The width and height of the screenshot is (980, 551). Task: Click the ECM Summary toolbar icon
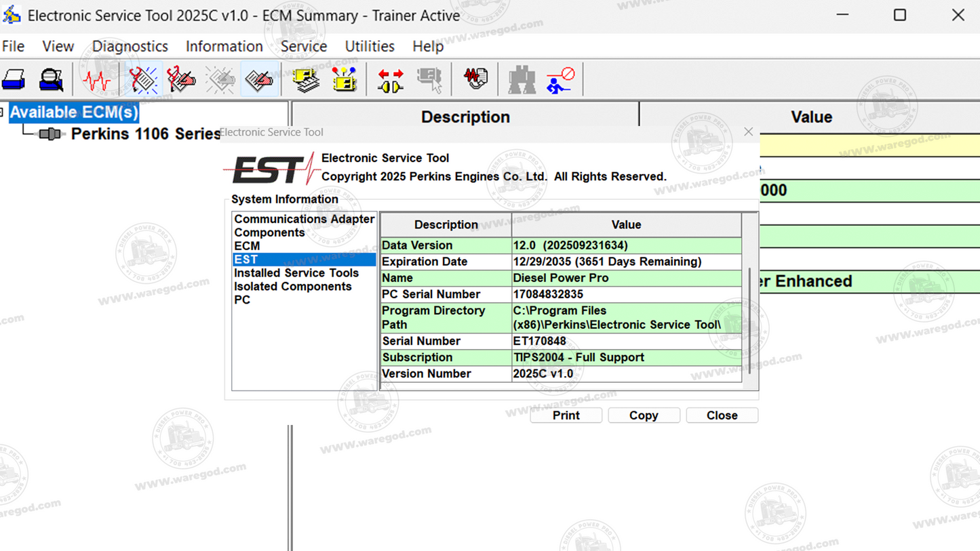click(x=306, y=80)
